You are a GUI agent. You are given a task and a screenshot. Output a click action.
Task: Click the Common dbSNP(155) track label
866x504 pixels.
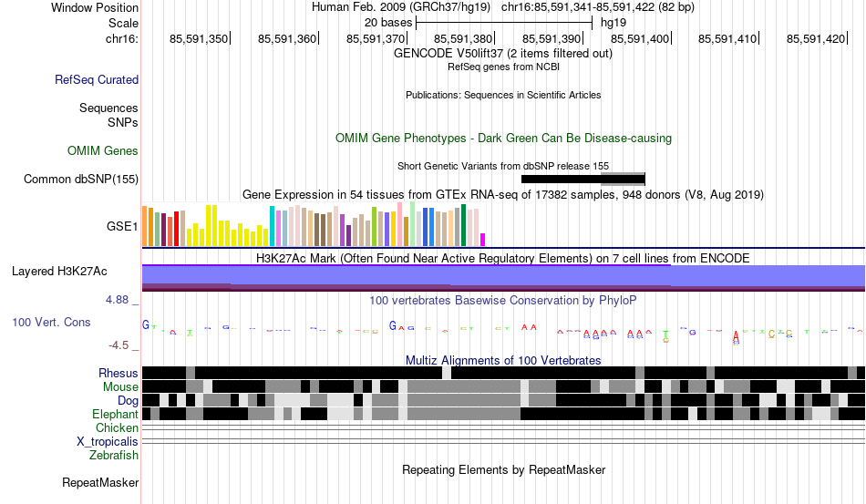click(x=80, y=179)
